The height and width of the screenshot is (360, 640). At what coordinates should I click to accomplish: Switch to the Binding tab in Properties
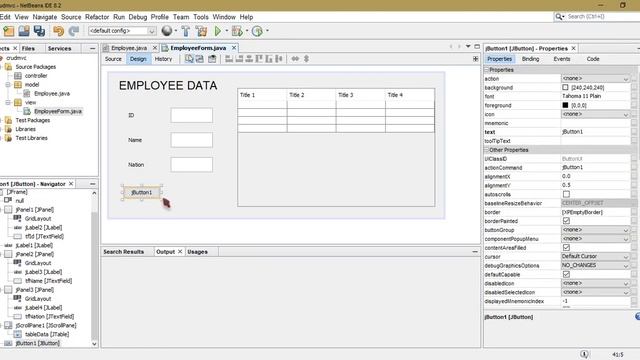point(530,59)
